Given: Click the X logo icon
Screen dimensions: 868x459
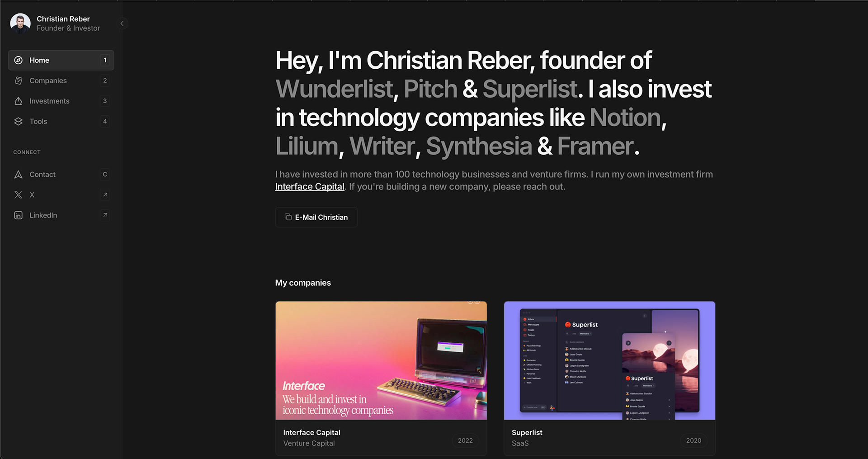Looking at the screenshot, I should (19, 195).
